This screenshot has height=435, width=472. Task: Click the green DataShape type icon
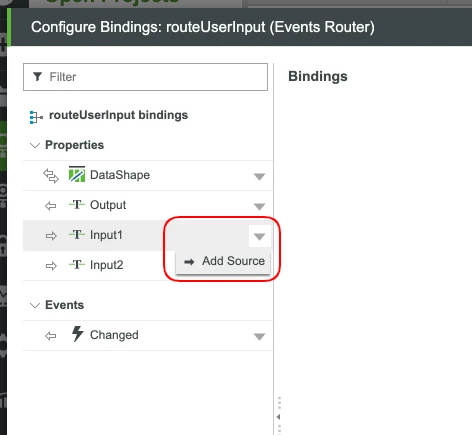tap(77, 174)
